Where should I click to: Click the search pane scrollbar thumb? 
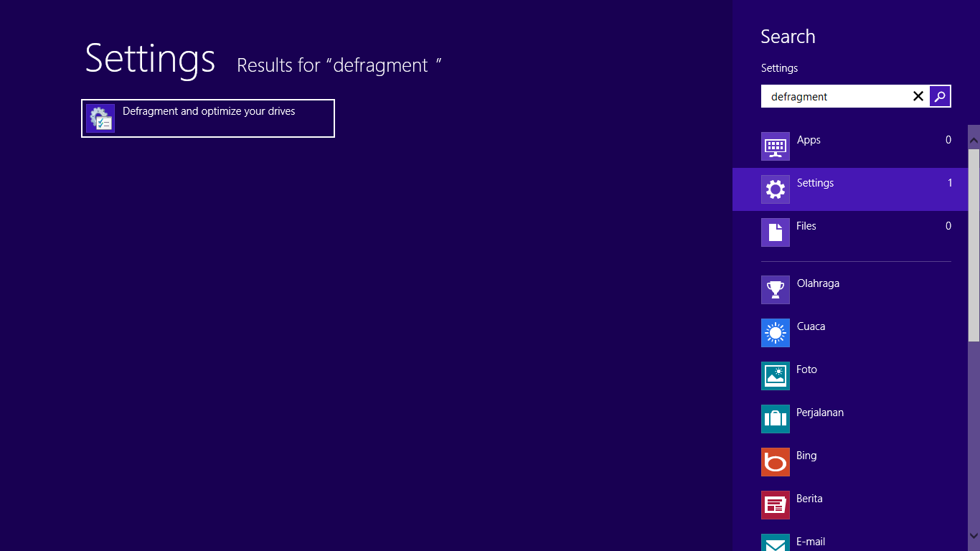[x=974, y=245]
